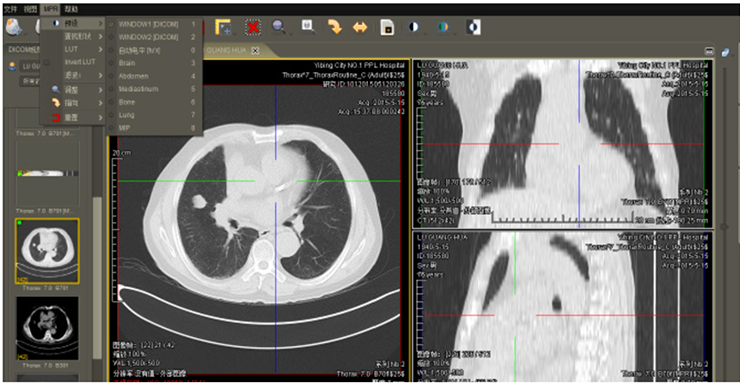Select the auto level [fx/x] preset

click(154, 50)
